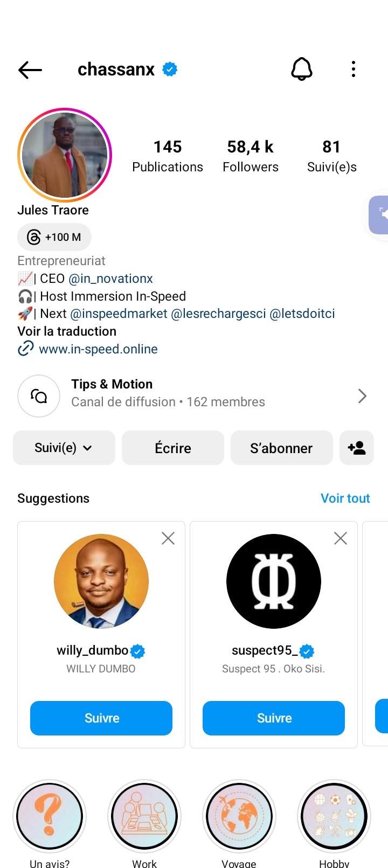
Task: Show the 81 Suivi(e)s list
Action: pyautogui.click(x=331, y=156)
